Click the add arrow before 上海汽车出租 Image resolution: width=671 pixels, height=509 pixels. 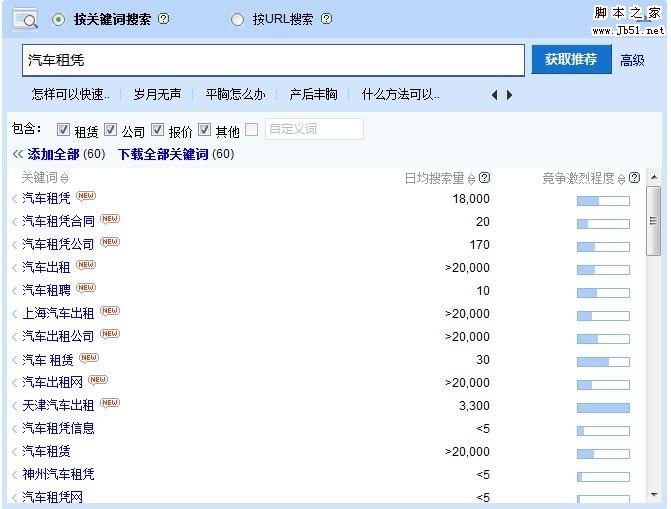coord(15,313)
